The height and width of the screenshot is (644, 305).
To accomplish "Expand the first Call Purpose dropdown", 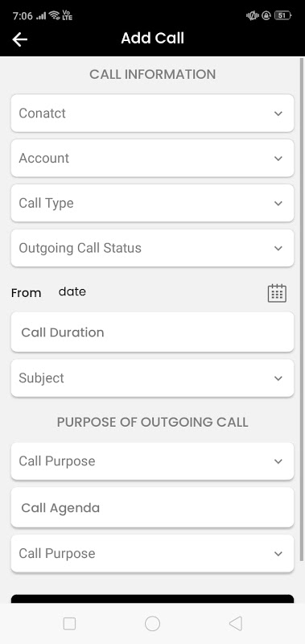I will pyautogui.click(x=152, y=461).
